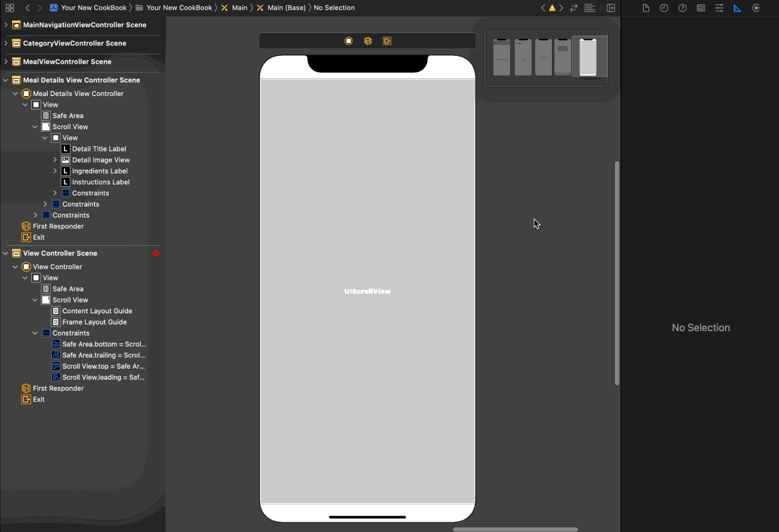Image resolution: width=779 pixels, height=532 pixels.
Task: Click folder 'Your New CookBook' breadcrumb
Action: pyautogui.click(x=174, y=8)
